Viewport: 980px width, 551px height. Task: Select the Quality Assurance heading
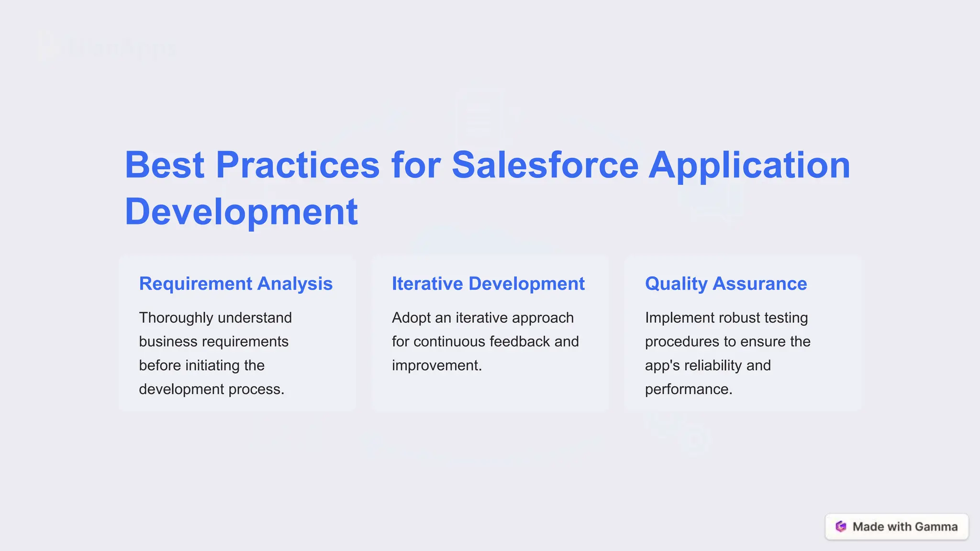click(x=725, y=284)
